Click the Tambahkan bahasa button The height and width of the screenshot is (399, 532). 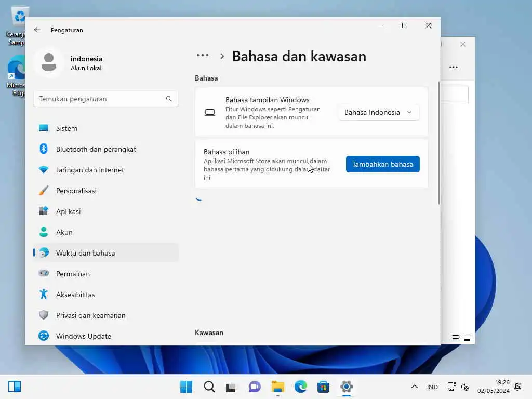(383, 164)
